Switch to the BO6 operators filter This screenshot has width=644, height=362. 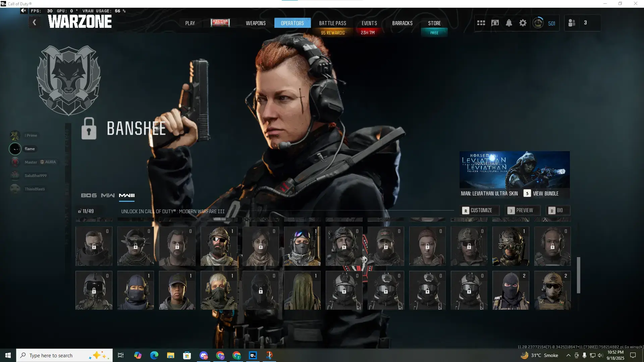click(89, 195)
